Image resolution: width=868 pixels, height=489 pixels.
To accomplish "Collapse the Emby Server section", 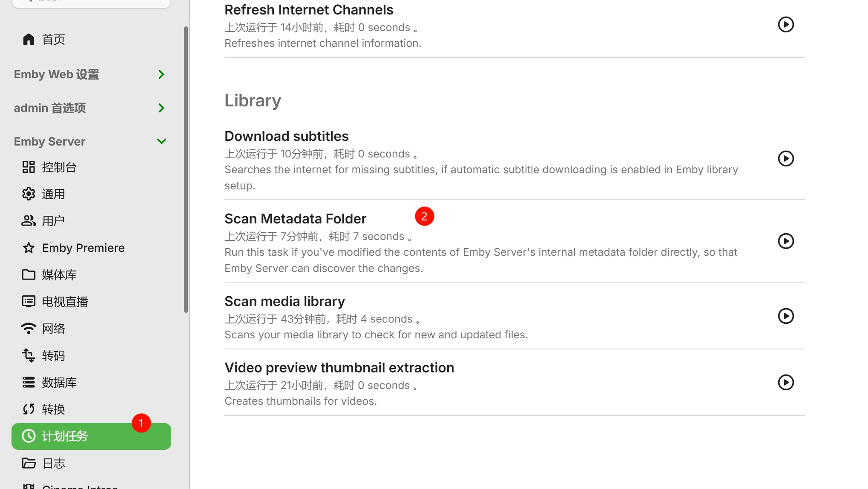I will [161, 141].
